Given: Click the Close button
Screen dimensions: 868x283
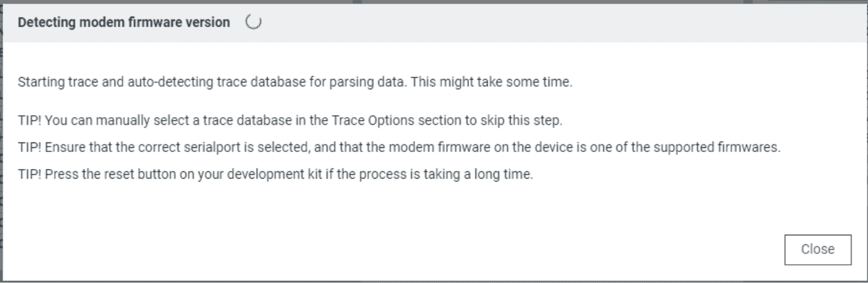Looking at the screenshot, I should [817, 249].
